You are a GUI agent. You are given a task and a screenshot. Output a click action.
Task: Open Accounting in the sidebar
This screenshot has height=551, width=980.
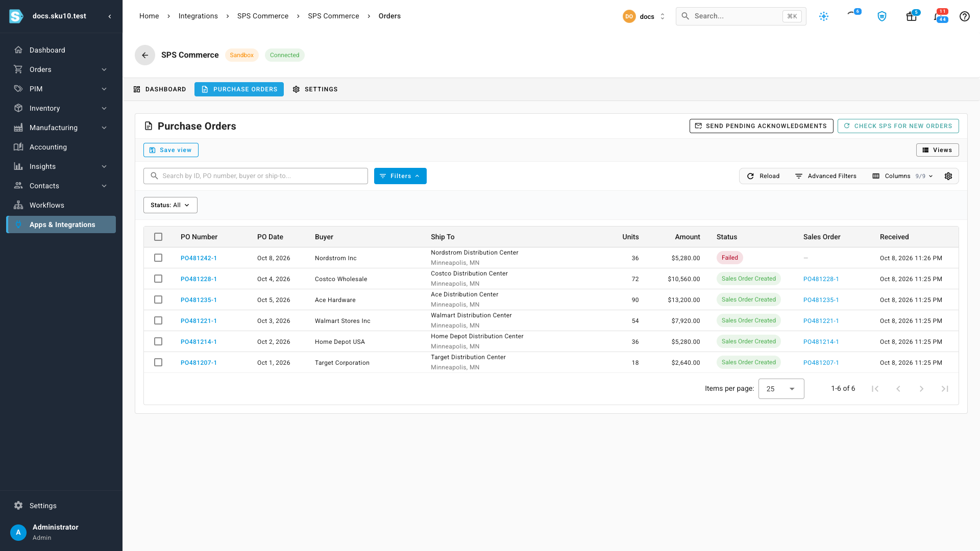[61, 147]
